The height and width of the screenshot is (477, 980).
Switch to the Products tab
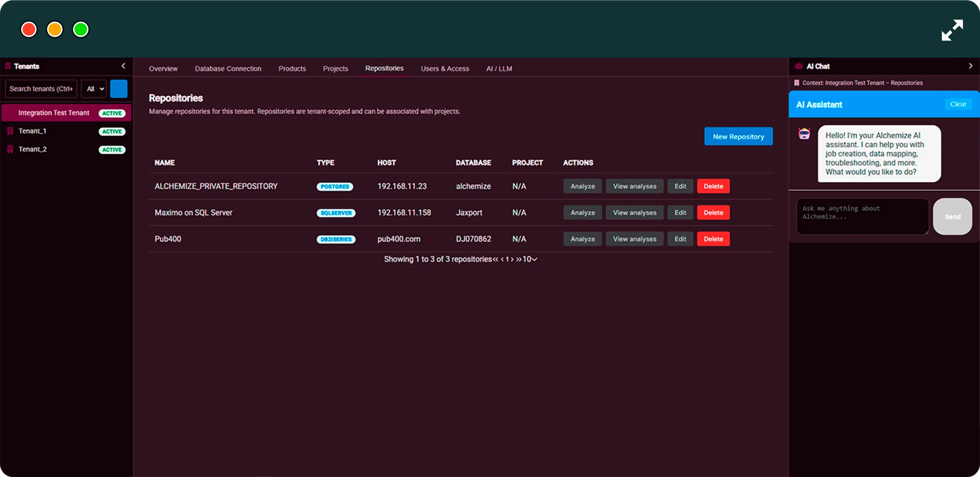(292, 69)
